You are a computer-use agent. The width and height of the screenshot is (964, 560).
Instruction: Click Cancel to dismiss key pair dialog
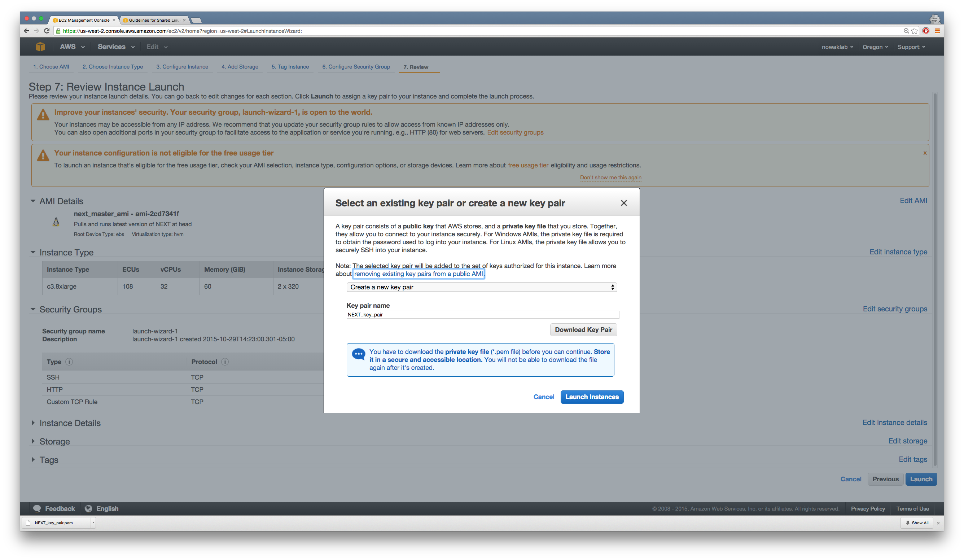pos(544,397)
